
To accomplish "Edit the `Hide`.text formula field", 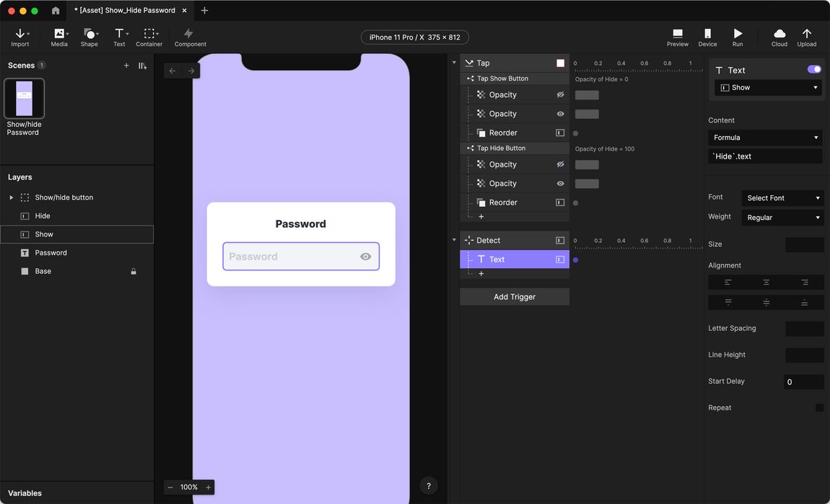I will coord(765,156).
